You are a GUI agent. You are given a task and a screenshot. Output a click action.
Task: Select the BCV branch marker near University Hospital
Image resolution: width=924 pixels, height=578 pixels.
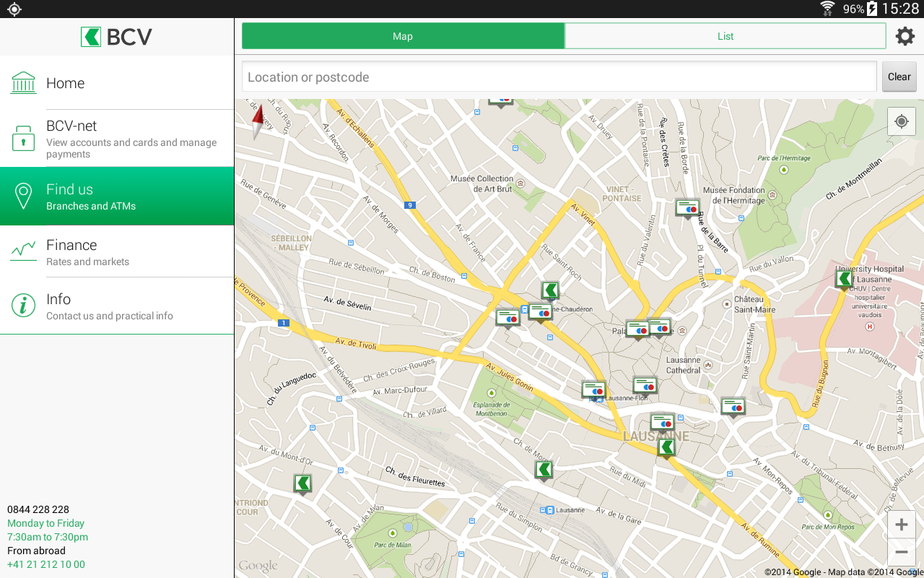843,277
